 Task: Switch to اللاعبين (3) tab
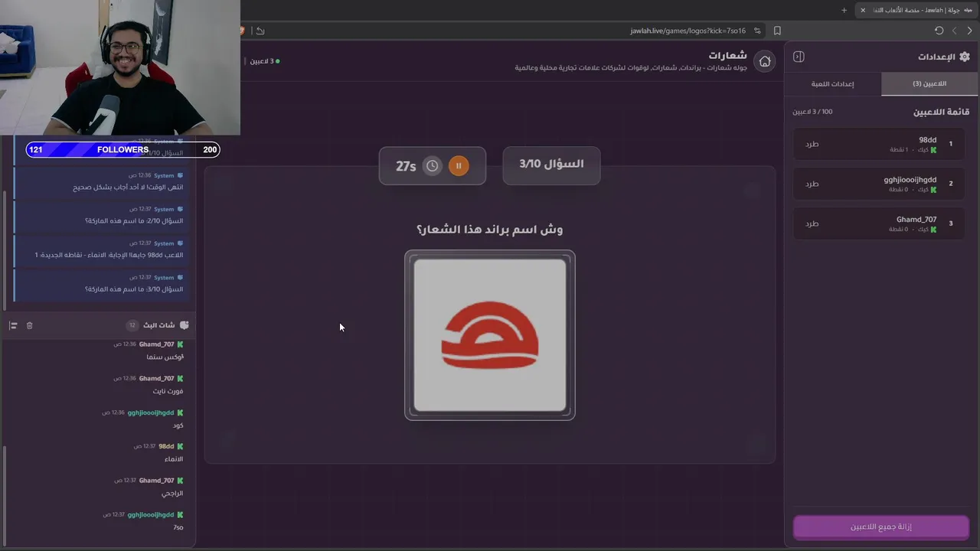[929, 84]
